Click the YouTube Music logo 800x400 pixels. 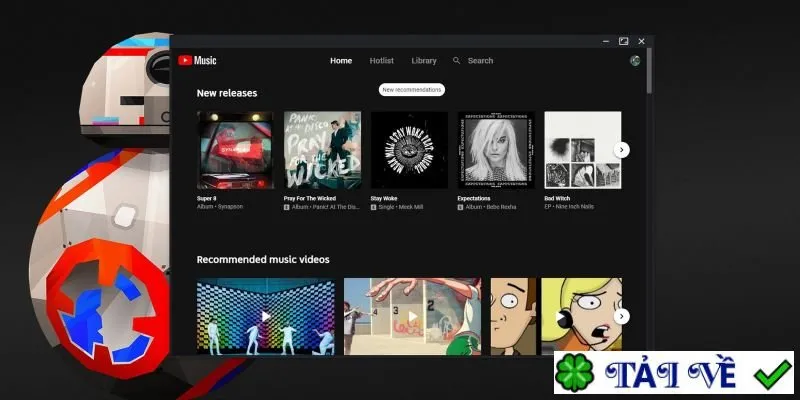click(197, 61)
